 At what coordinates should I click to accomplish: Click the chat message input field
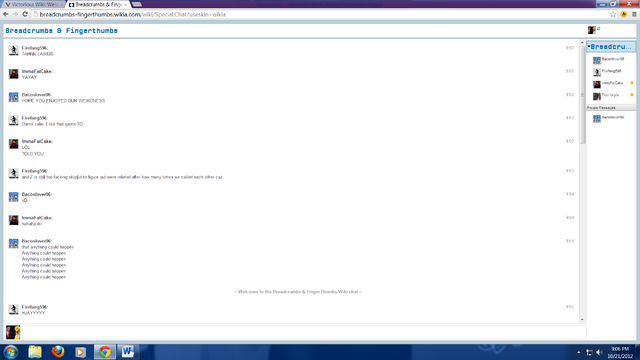click(x=304, y=332)
